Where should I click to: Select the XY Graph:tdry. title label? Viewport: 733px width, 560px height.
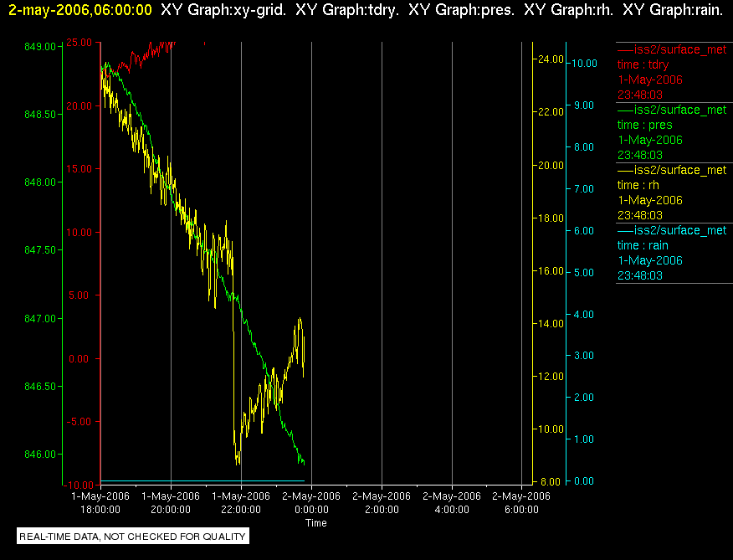(x=347, y=10)
